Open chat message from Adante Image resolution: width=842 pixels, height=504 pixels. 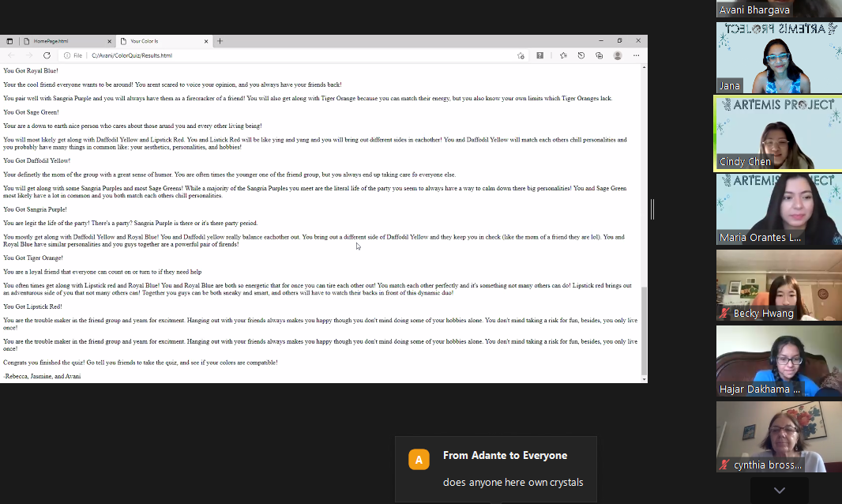coord(496,469)
